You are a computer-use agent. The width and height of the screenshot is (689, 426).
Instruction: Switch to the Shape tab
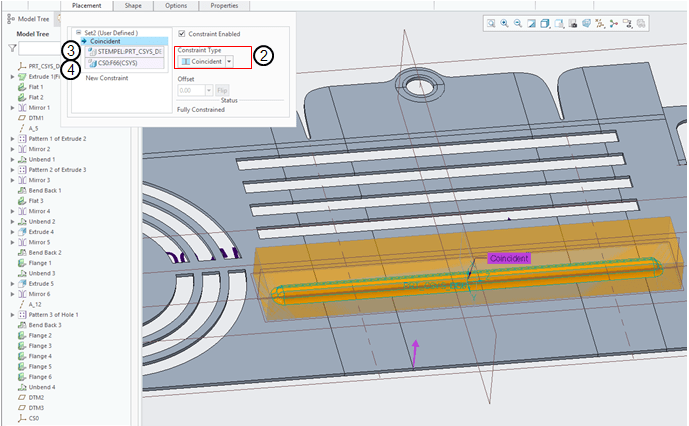133,6
